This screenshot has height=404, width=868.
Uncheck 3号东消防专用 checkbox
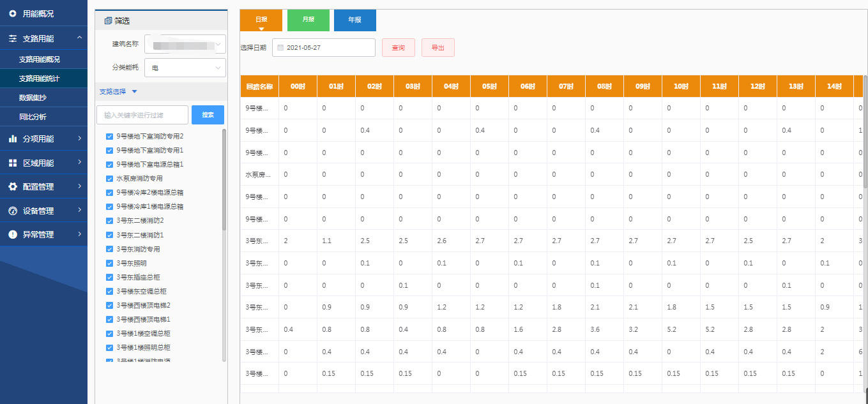pos(109,249)
